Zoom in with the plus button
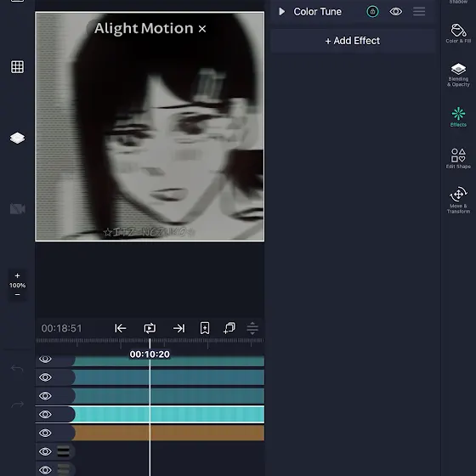The width and height of the screenshot is (476, 476). pyautogui.click(x=17, y=275)
